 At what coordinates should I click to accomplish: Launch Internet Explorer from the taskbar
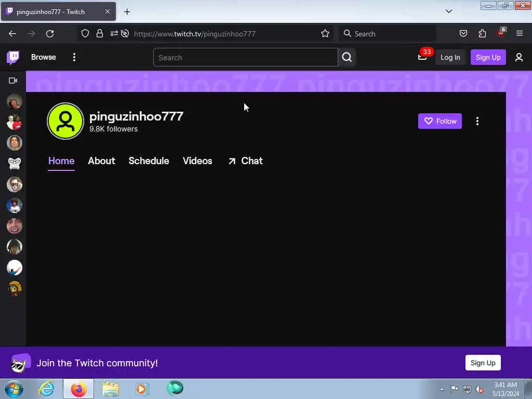(46, 389)
